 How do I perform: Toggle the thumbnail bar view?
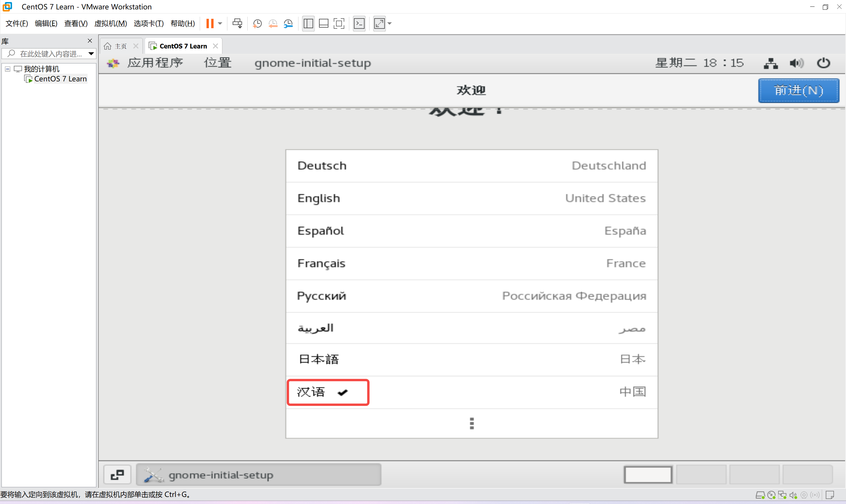[324, 23]
